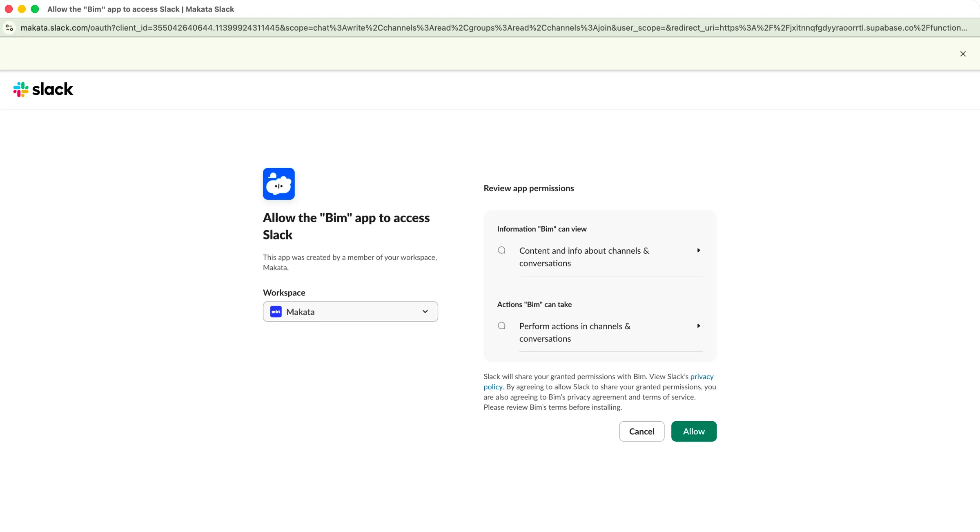Expand Perform actions in channels arrow

699,326
